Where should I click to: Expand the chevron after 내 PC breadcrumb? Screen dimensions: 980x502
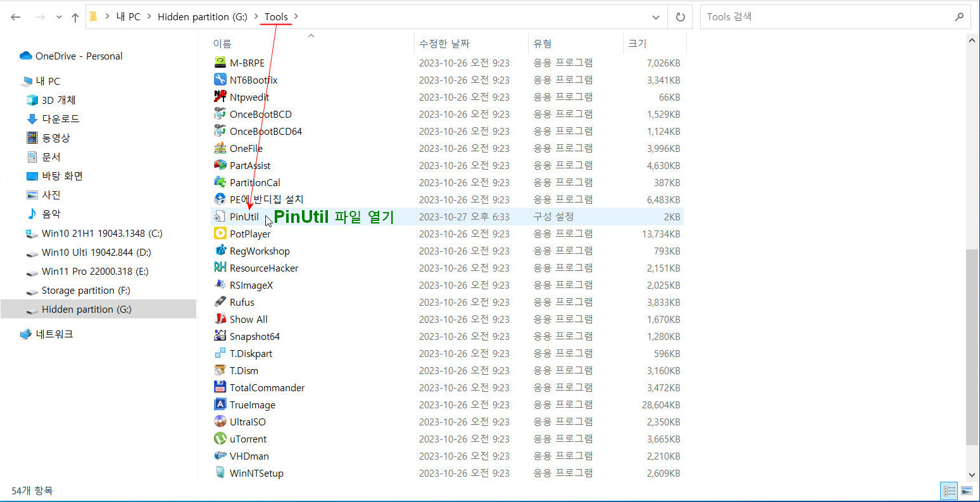149,17
